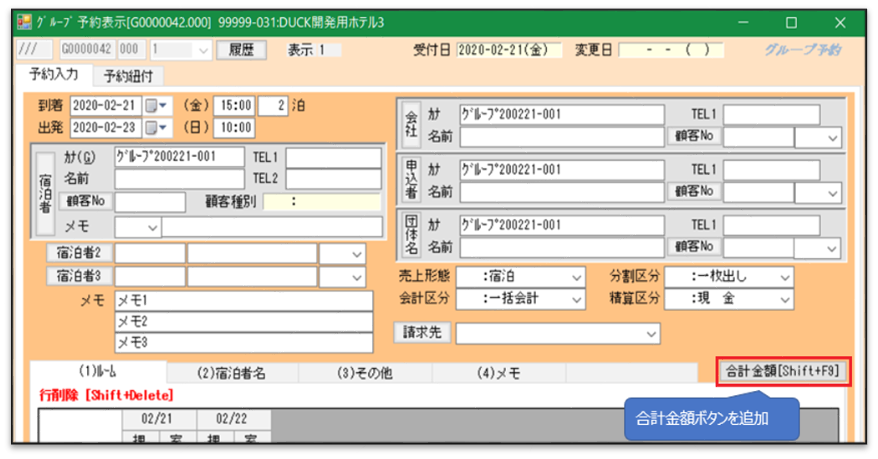Click the 行削除 [Shift+Delete] label

pyautogui.click(x=106, y=395)
